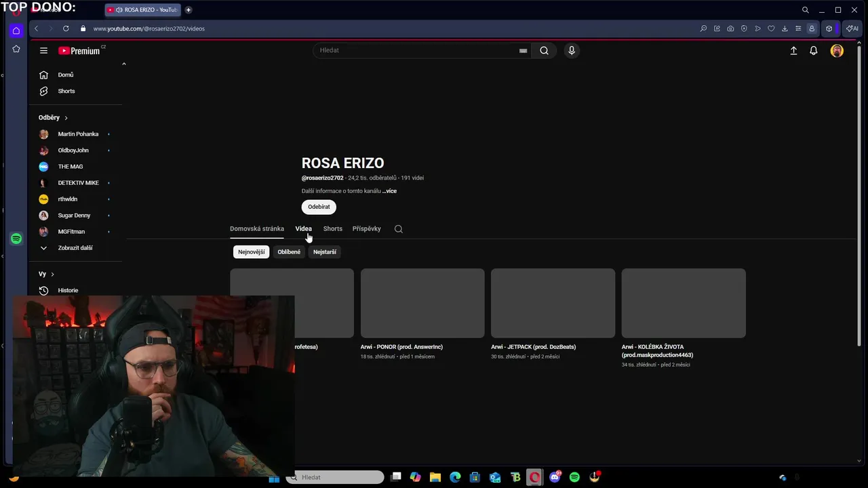Open Opera extensions cube icon
Image resolution: width=868 pixels, height=488 pixels.
coord(829,28)
